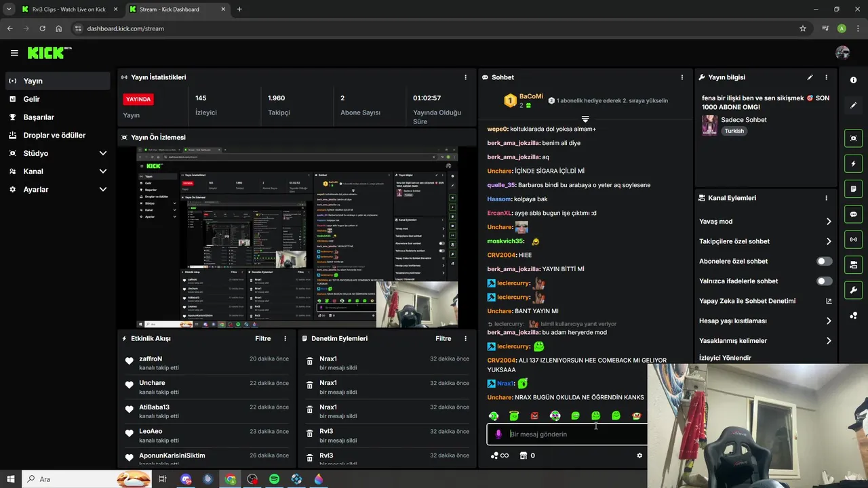Open username quelle_35 in chat
The width and height of the screenshot is (868, 488).
[x=501, y=185]
